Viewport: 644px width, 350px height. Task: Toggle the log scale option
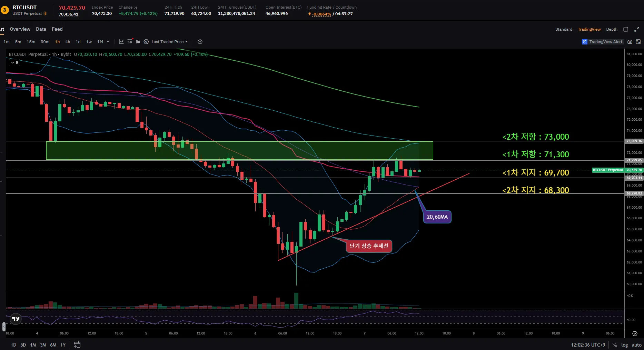[x=624, y=345]
